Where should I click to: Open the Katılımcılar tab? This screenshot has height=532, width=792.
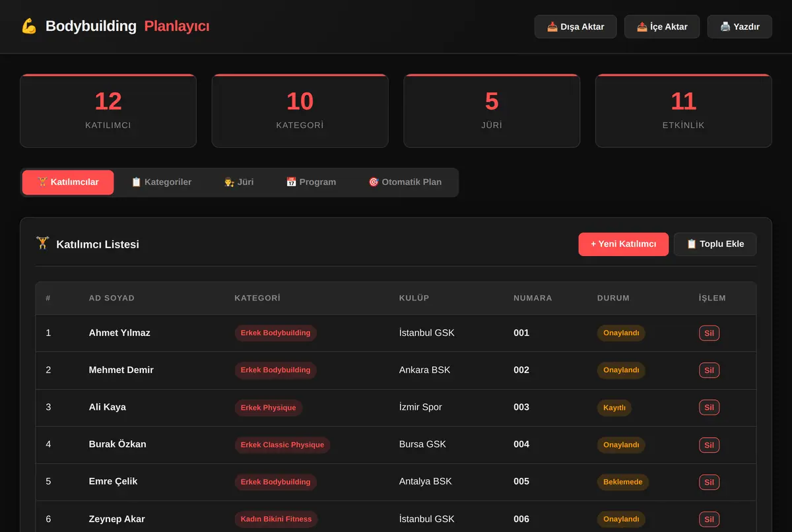click(68, 182)
